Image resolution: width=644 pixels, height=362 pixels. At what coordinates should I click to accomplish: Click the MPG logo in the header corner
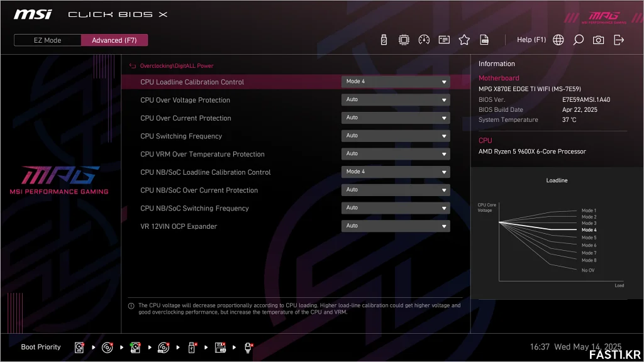pos(603,17)
